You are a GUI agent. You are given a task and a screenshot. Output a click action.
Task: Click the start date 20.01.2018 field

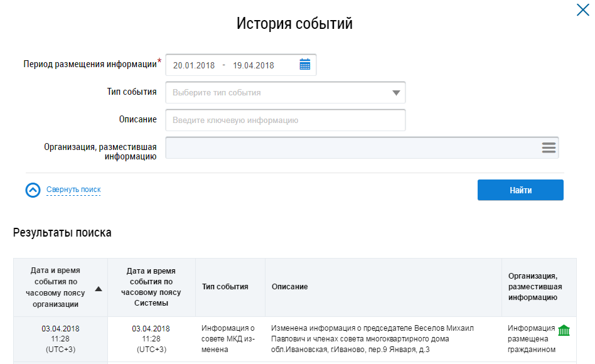(x=194, y=65)
